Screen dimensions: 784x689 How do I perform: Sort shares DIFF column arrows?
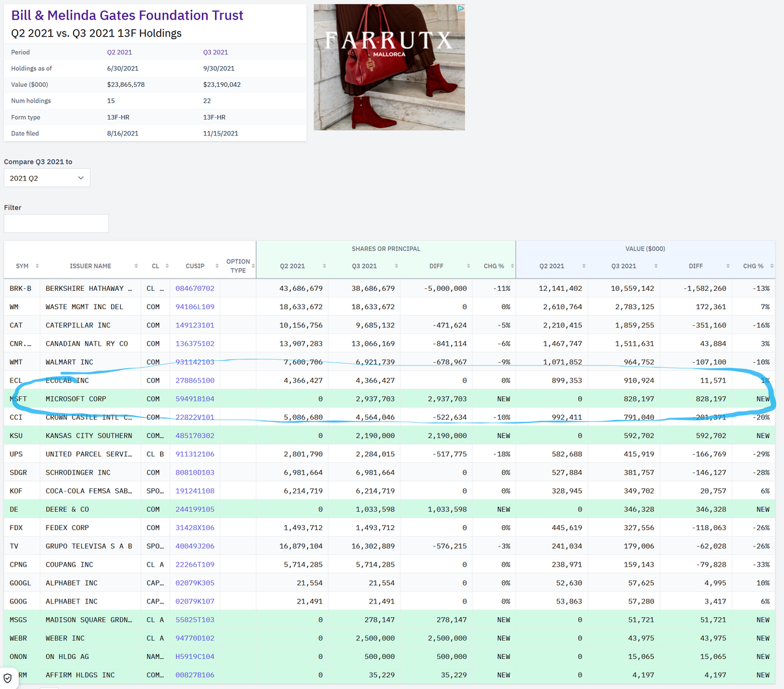[468, 266]
